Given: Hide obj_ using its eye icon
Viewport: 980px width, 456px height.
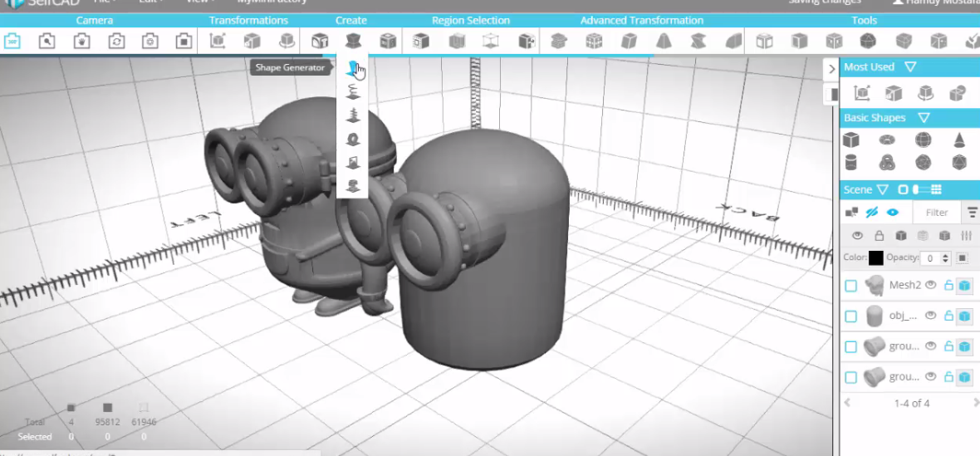Looking at the screenshot, I should tap(931, 316).
